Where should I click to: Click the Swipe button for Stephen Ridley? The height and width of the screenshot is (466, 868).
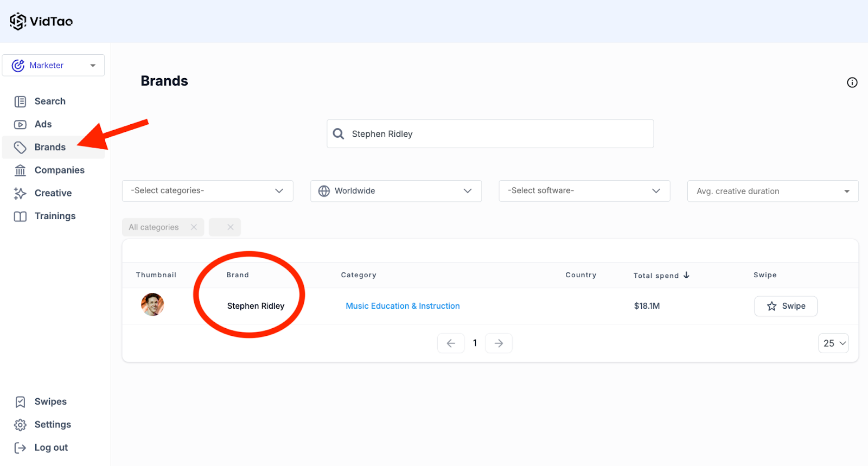[x=786, y=306]
